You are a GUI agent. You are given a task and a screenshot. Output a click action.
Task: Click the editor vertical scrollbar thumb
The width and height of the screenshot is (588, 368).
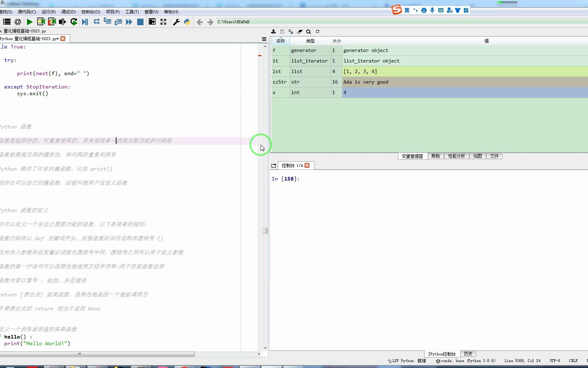tap(265, 231)
